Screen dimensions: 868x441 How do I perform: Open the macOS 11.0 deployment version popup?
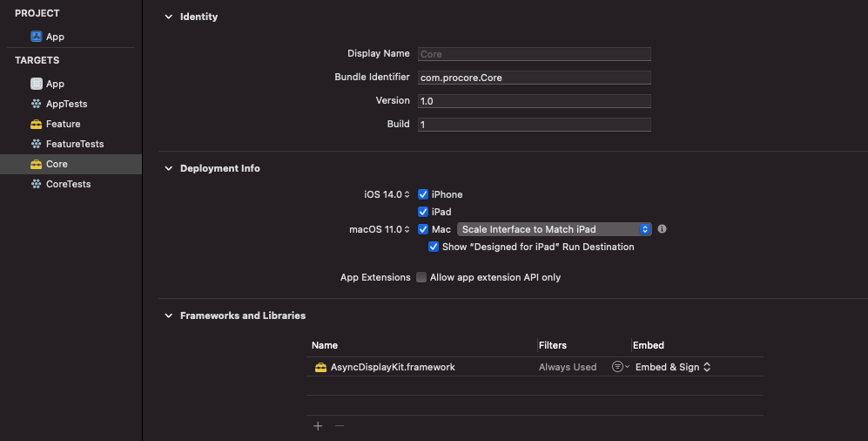click(x=380, y=229)
